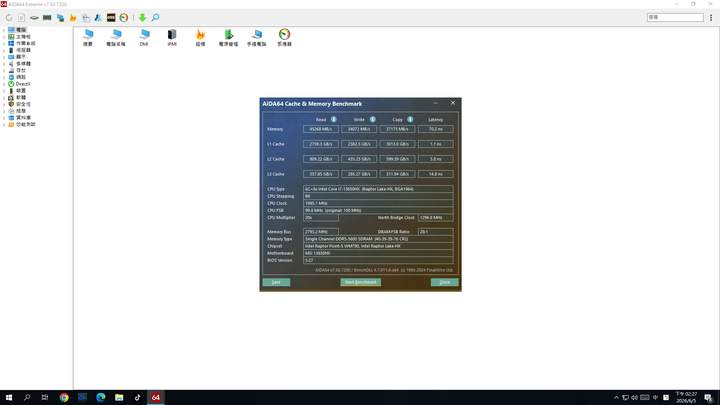Expand the 安全性 (Security) tree node arrow

(x=4, y=104)
